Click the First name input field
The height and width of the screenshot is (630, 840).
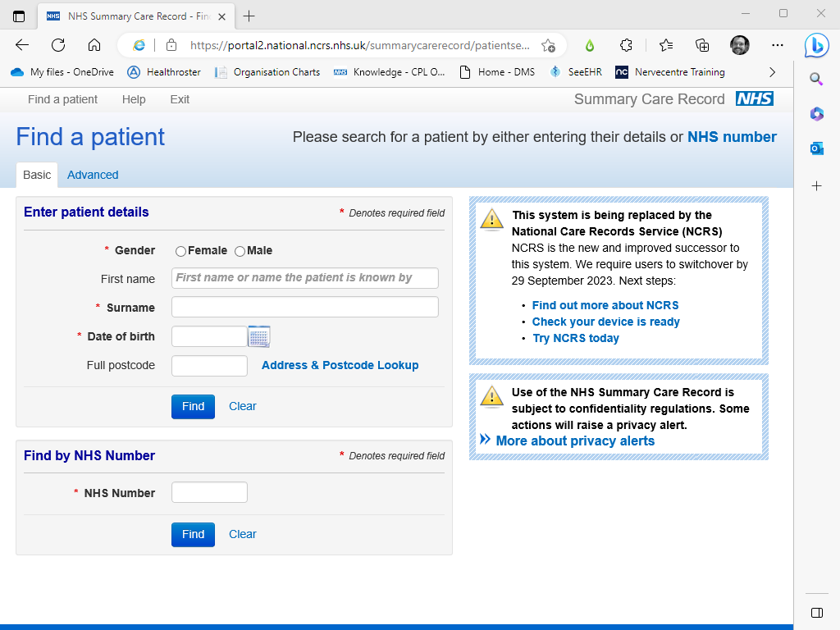tap(305, 278)
